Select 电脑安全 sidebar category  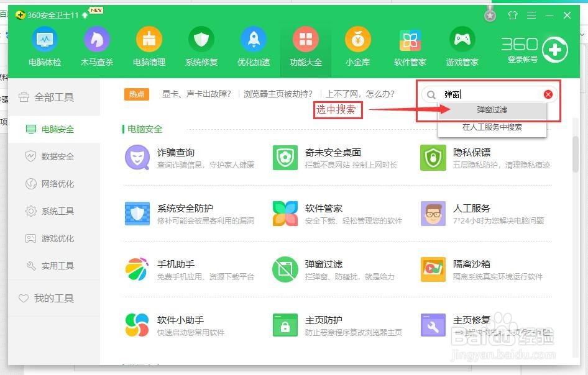click(x=54, y=130)
